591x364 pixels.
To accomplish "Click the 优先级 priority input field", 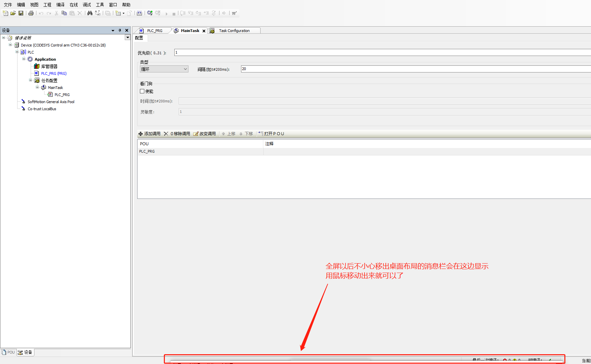I will (382, 53).
